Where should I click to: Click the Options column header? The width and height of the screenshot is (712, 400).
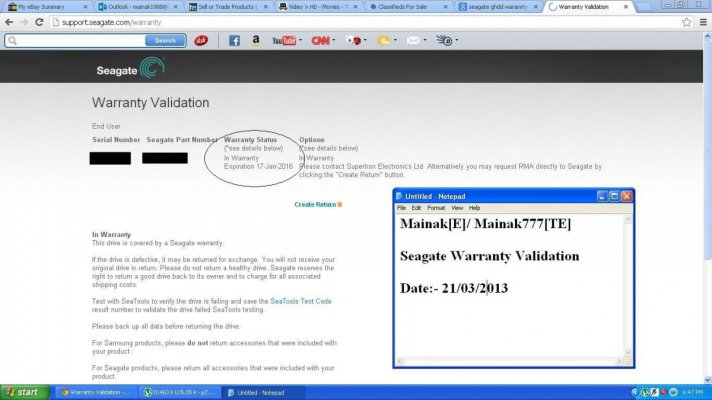[312, 140]
